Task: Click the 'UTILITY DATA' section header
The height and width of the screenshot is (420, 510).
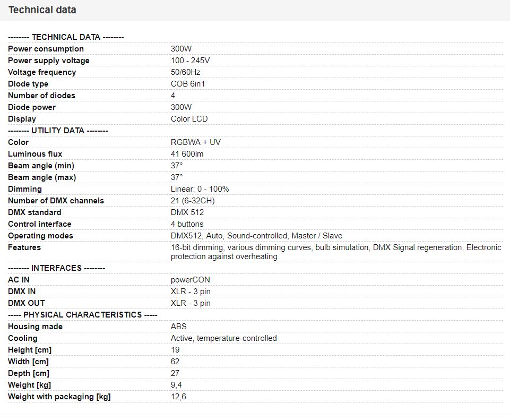Action: (x=58, y=131)
